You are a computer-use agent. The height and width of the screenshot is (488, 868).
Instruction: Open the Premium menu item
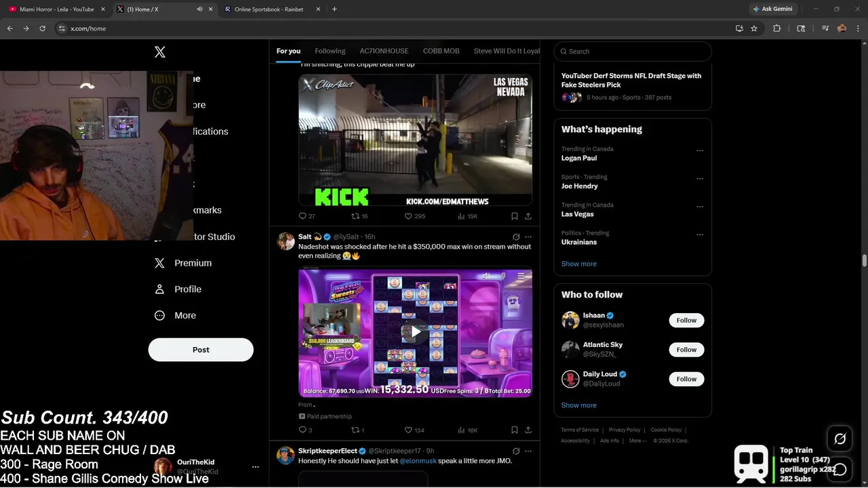point(183,263)
